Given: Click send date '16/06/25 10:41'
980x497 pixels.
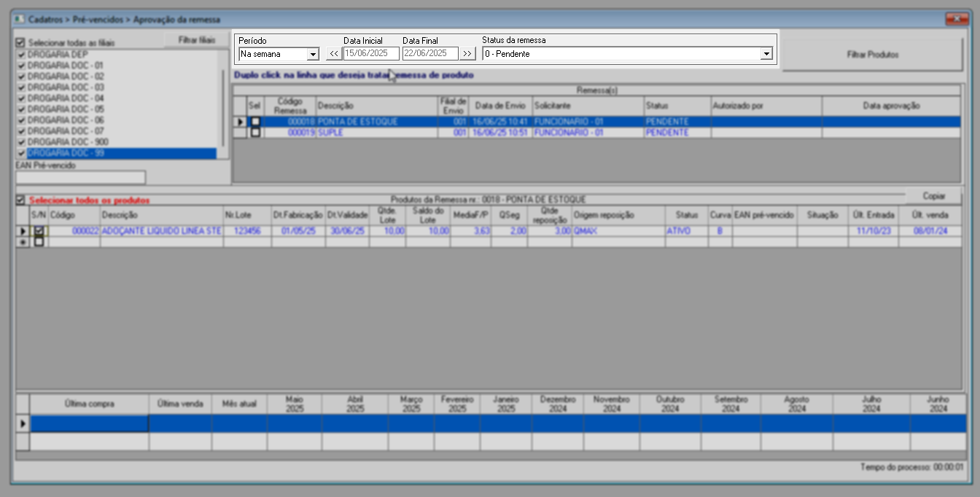Looking at the screenshot, I should 499,122.
